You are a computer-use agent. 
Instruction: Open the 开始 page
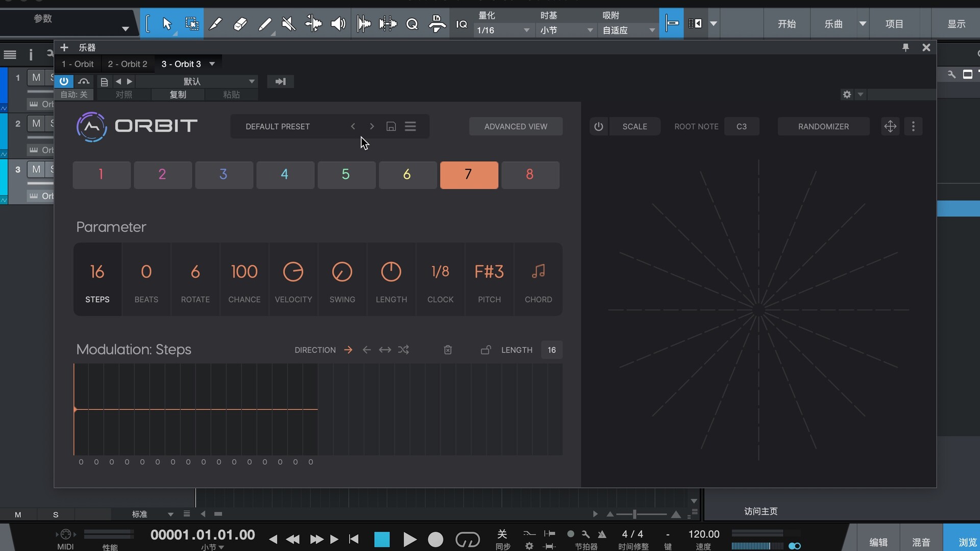[x=787, y=24]
